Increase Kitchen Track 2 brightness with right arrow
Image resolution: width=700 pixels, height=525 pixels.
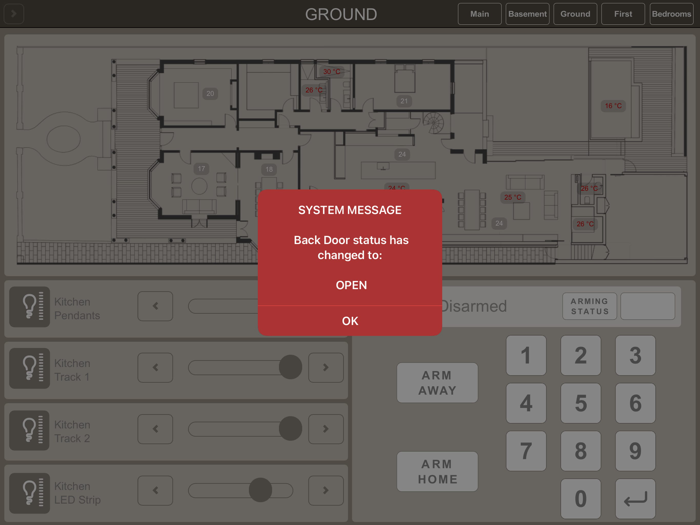point(326,429)
